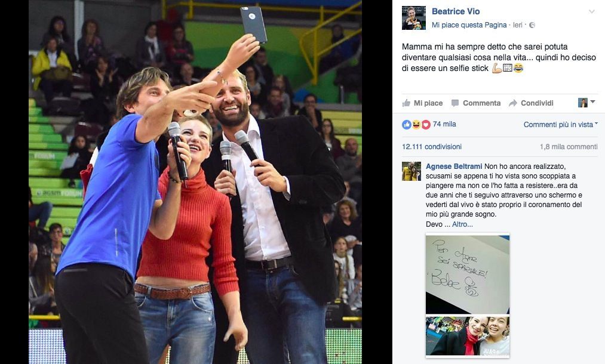Screen dimensions: 605x364
Task: Open Agnese Beltrami's profile name
Action: [454, 166]
